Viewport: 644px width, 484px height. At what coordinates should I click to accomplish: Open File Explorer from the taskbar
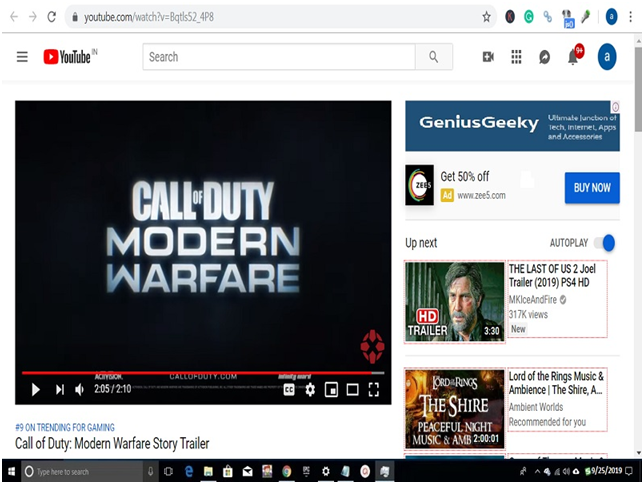tap(208, 471)
